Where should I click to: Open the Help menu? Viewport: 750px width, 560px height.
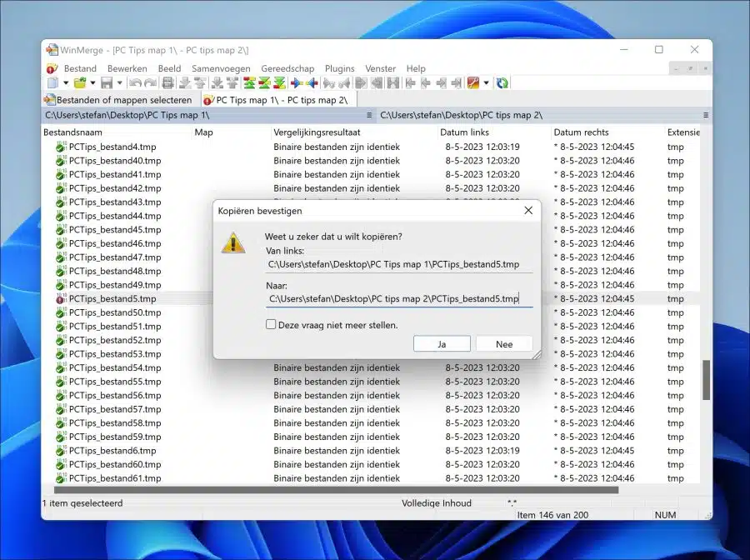416,68
